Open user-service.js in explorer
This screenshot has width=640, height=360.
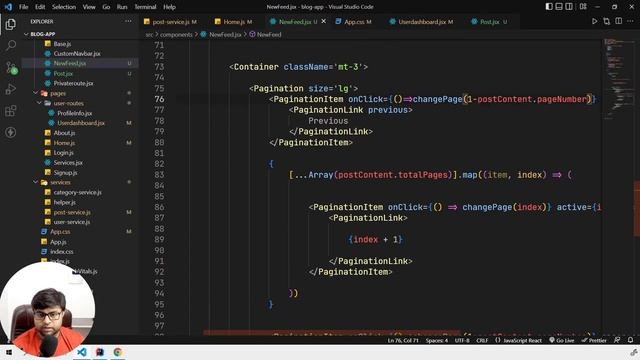point(72,222)
